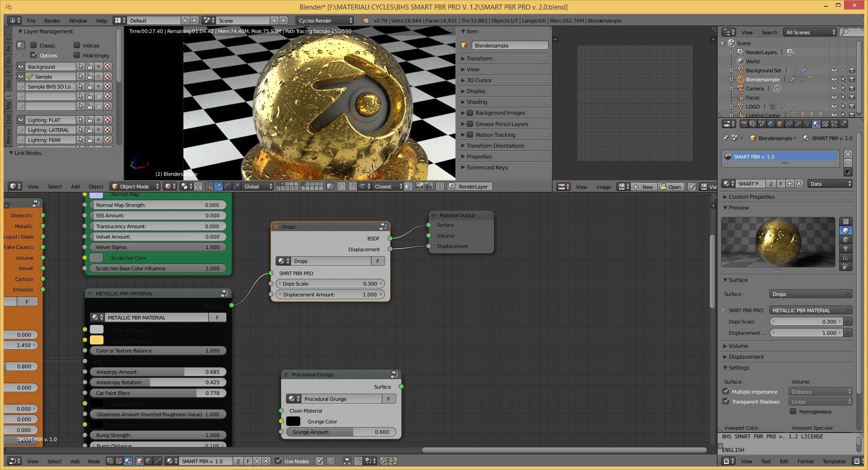Image resolution: width=868 pixels, height=470 pixels.
Task: Click the Anisotrpy Amount slider
Action: (158, 372)
